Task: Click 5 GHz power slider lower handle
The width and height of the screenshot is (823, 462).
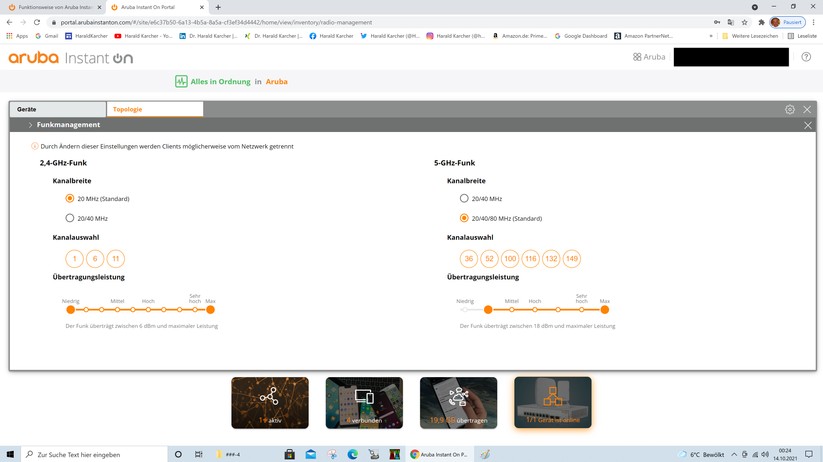Action: 488,310
